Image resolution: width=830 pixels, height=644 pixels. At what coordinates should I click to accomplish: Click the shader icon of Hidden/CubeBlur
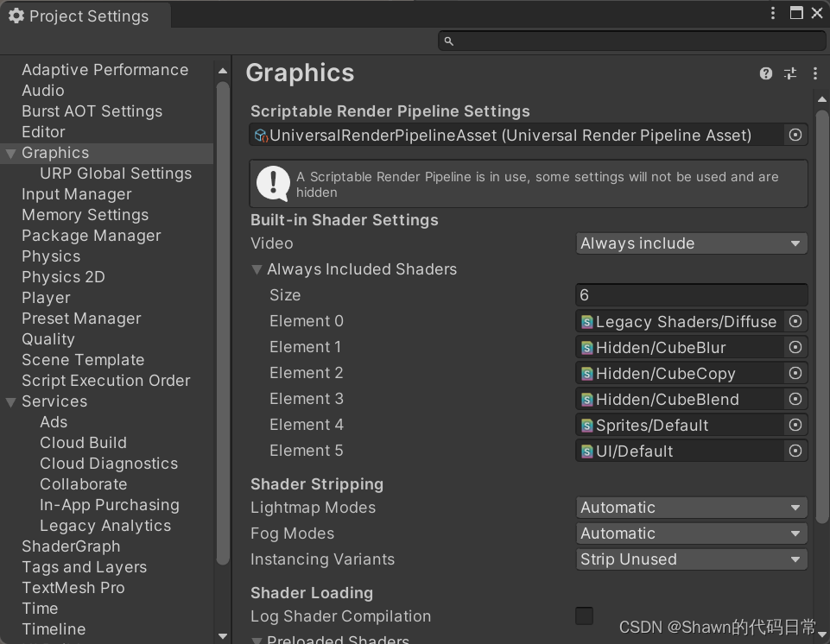(586, 348)
